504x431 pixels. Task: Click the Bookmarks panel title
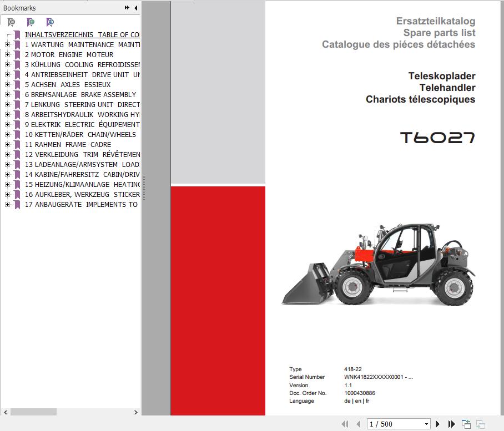point(19,8)
